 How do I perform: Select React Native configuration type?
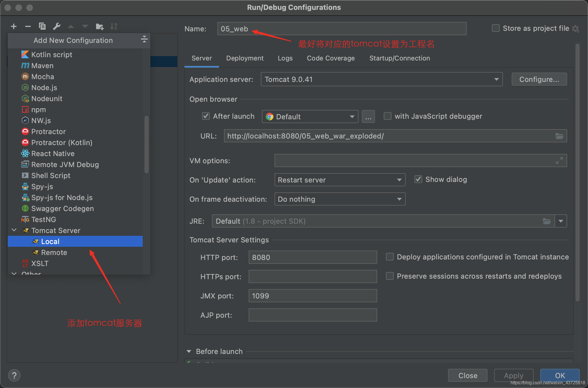[75, 153]
